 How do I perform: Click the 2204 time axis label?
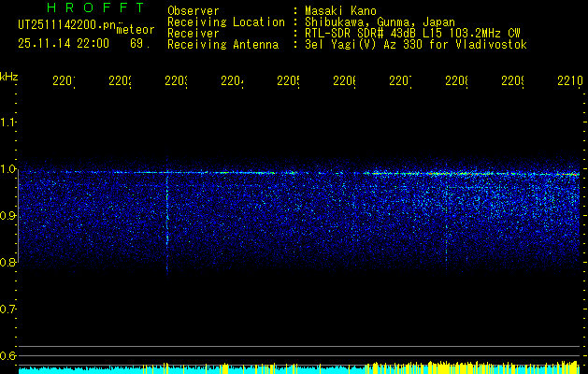[232, 81]
